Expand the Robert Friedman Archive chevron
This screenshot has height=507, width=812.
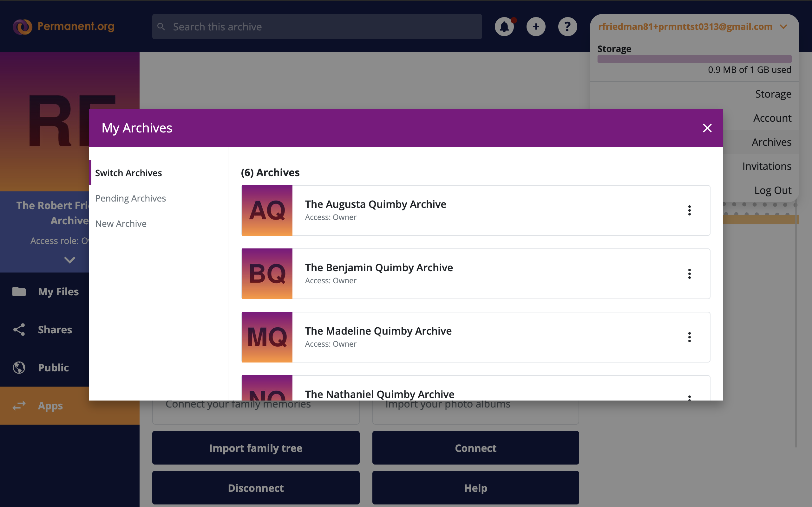point(69,260)
